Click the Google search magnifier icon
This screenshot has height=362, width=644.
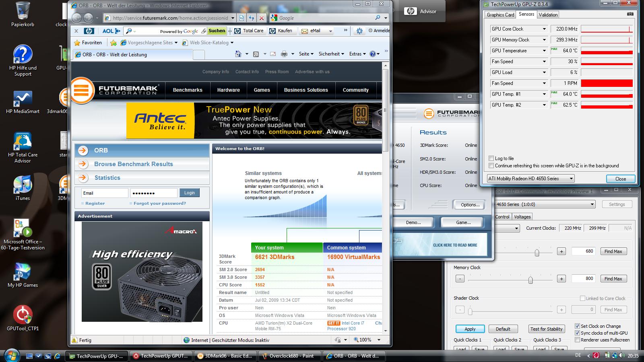click(378, 18)
